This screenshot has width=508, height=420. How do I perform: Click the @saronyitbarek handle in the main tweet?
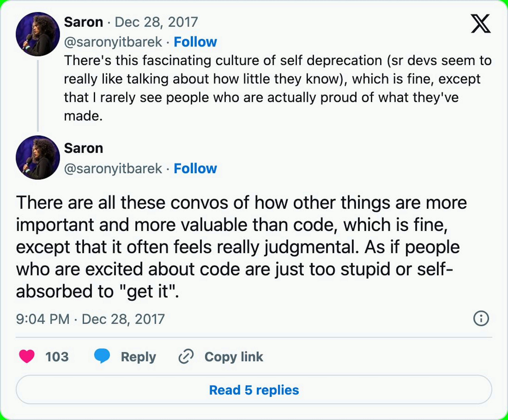pyautogui.click(x=113, y=168)
